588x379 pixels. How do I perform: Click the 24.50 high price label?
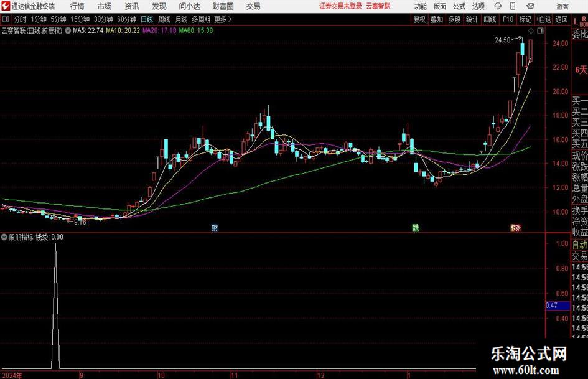click(x=503, y=40)
